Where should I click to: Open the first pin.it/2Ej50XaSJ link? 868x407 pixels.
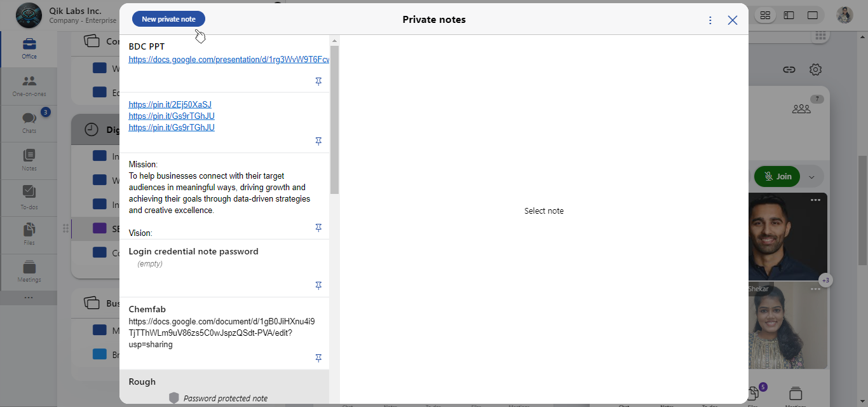pyautogui.click(x=170, y=105)
